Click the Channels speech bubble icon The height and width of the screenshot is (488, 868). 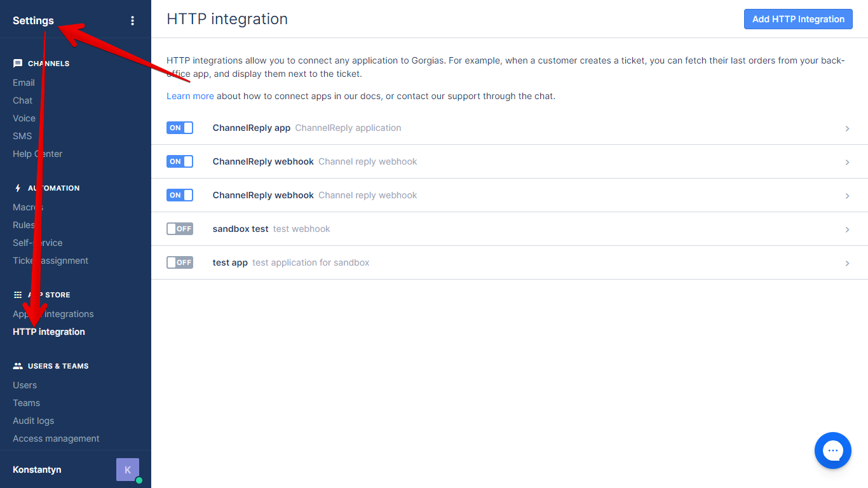pos(18,62)
